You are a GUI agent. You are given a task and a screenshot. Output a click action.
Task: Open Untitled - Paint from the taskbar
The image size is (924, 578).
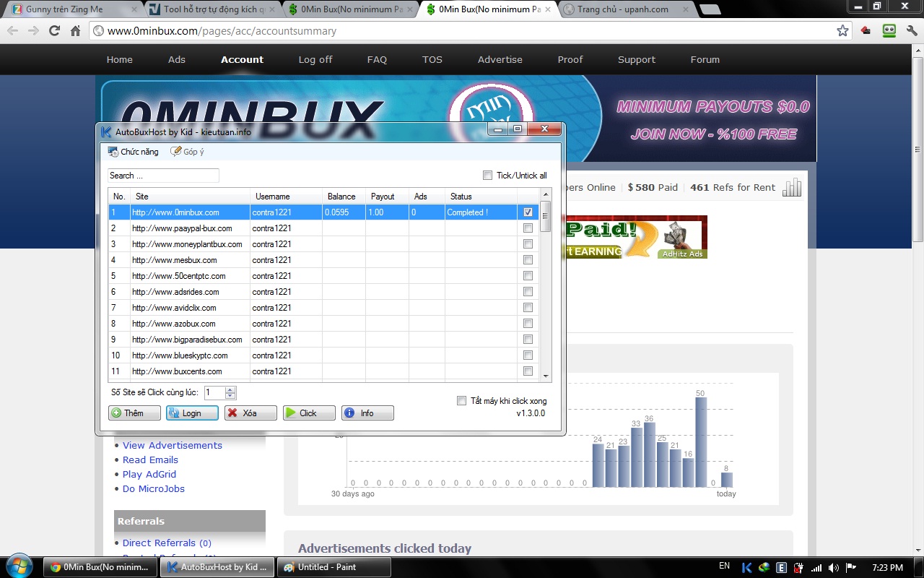tap(334, 567)
